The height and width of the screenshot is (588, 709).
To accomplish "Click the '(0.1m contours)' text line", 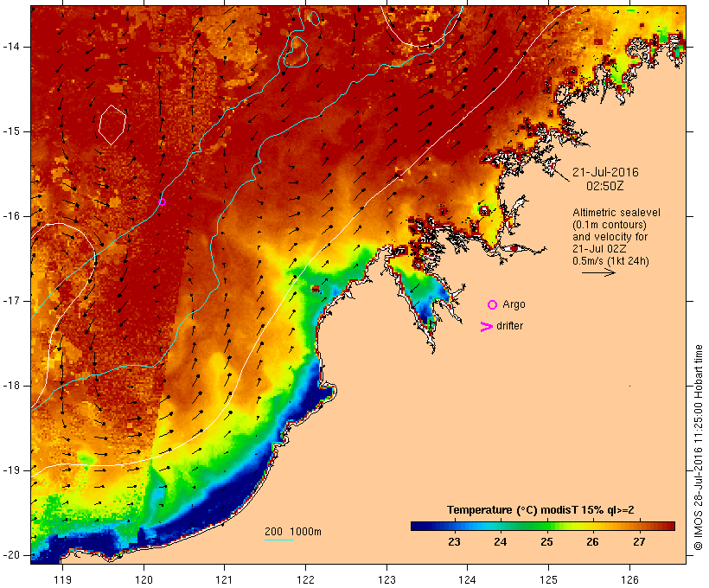I will 610,225.
